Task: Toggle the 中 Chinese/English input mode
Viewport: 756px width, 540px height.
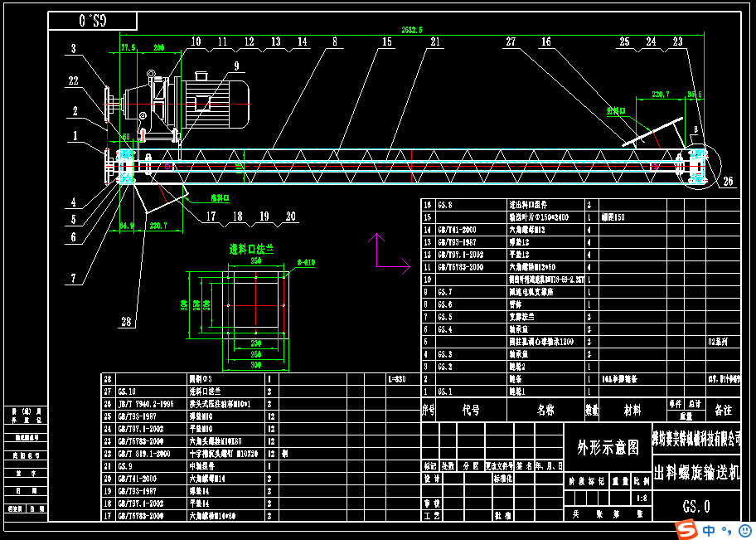Action: click(x=709, y=531)
